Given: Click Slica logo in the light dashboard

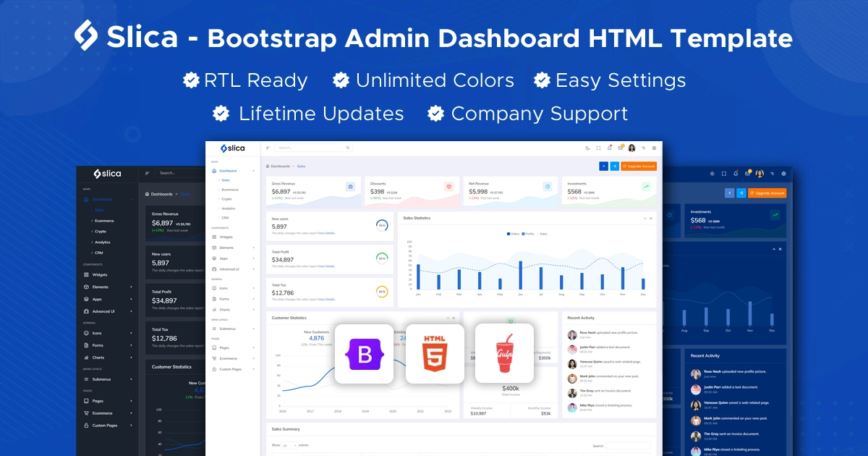Looking at the screenshot, I should 233,148.
